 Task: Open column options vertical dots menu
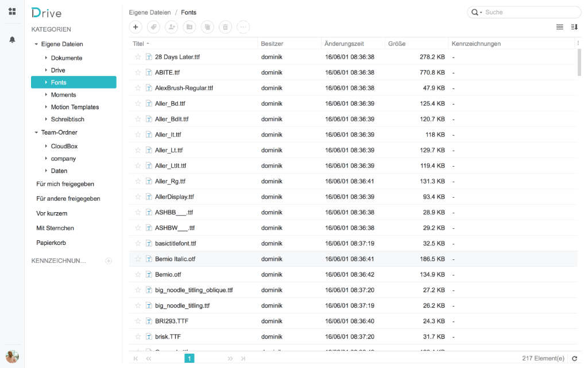point(578,43)
